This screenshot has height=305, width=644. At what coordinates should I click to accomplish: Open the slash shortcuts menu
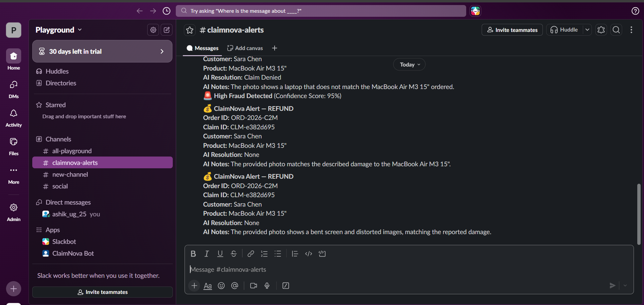click(x=286, y=286)
